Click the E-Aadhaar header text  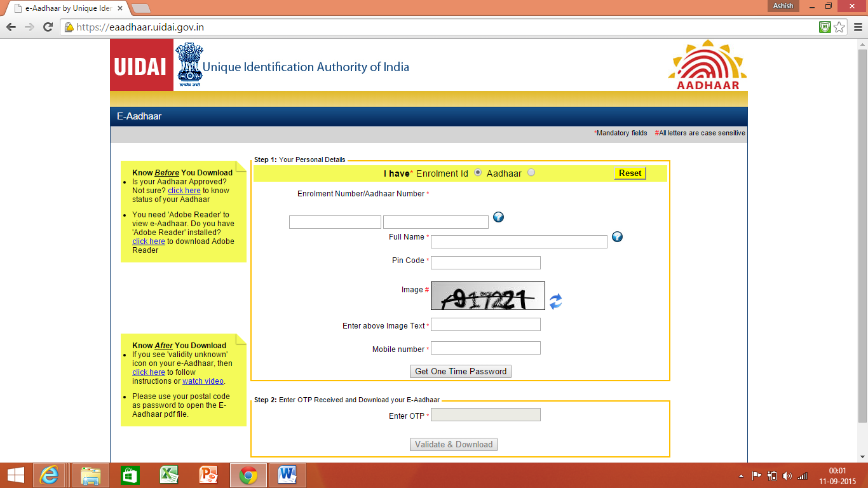pos(139,116)
